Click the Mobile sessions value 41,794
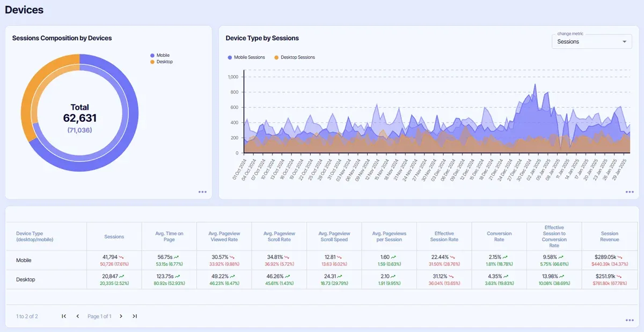This screenshot has width=644, height=332. click(110, 257)
